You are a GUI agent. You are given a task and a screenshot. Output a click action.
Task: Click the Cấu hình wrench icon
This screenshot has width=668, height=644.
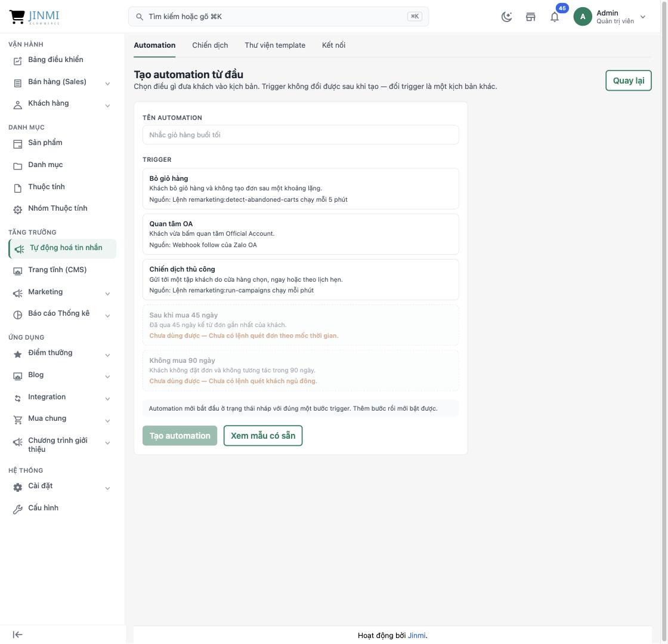17,509
